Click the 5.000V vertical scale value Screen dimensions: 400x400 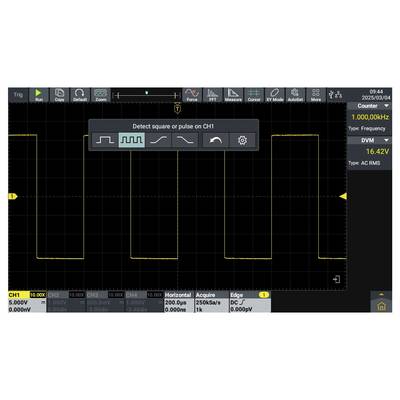(18, 302)
